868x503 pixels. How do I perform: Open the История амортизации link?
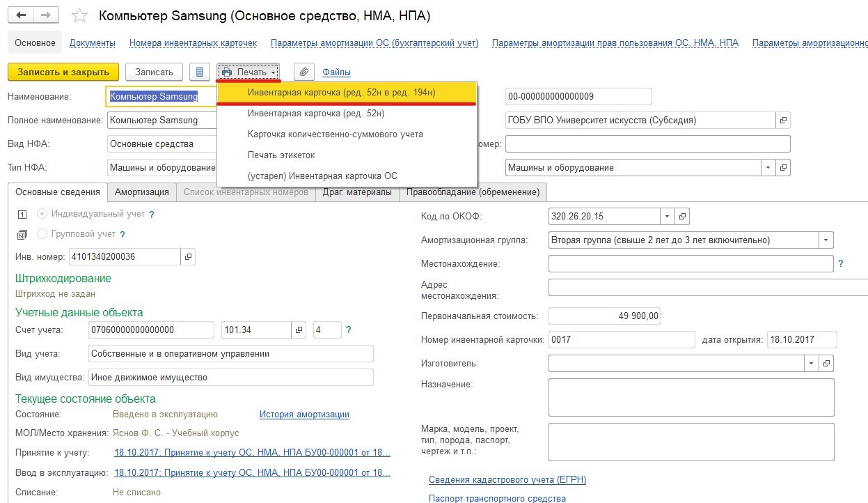pyautogui.click(x=304, y=415)
